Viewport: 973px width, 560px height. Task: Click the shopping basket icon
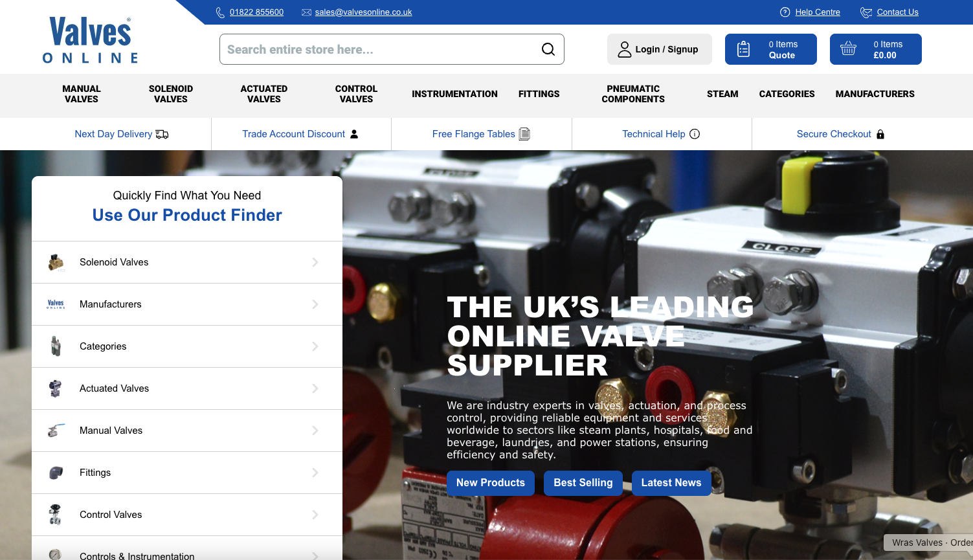(x=849, y=48)
